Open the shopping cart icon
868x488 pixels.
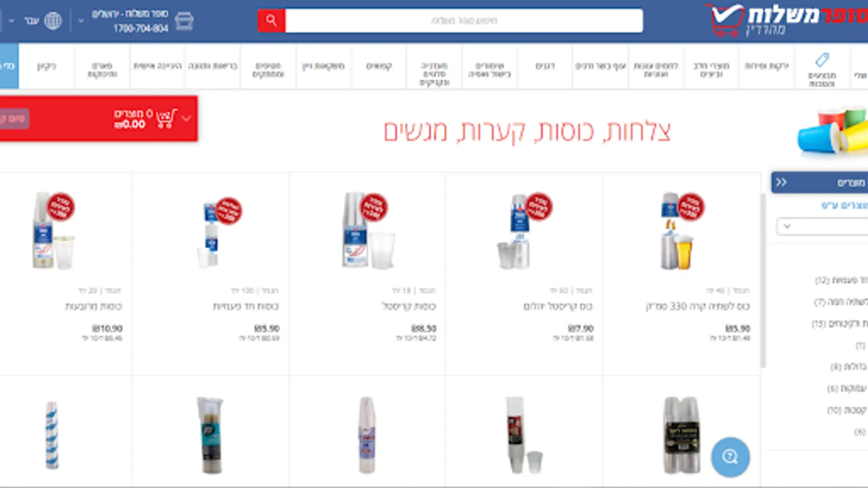point(167,118)
